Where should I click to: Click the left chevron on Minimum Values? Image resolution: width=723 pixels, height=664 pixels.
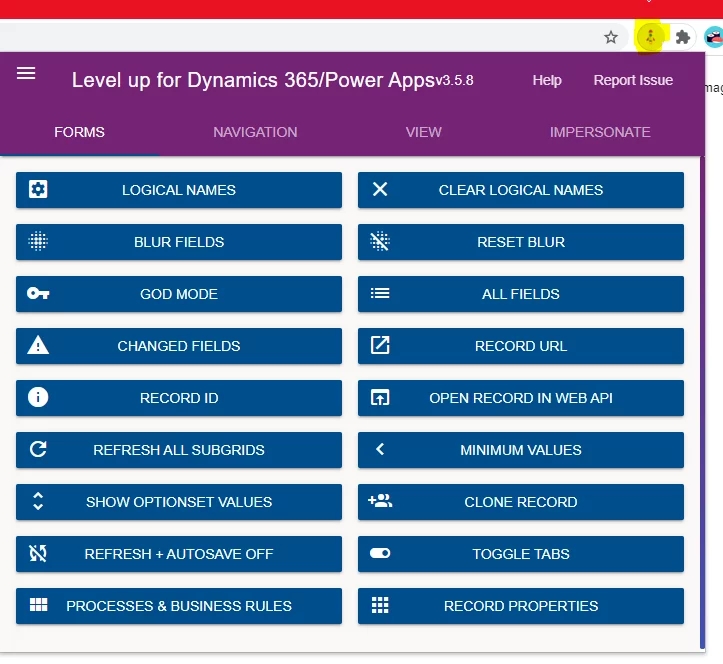(x=380, y=449)
